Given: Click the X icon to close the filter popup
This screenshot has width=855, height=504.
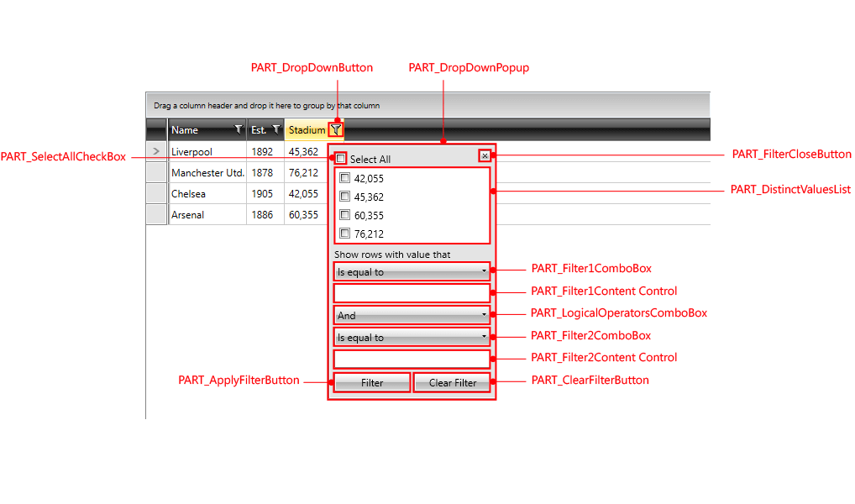Looking at the screenshot, I should (485, 156).
